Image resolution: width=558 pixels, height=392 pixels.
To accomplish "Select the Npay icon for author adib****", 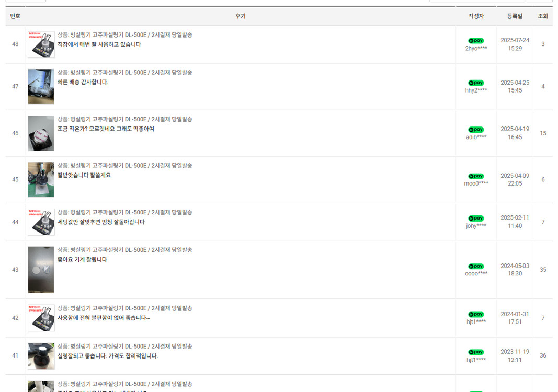I will (476, 130).
